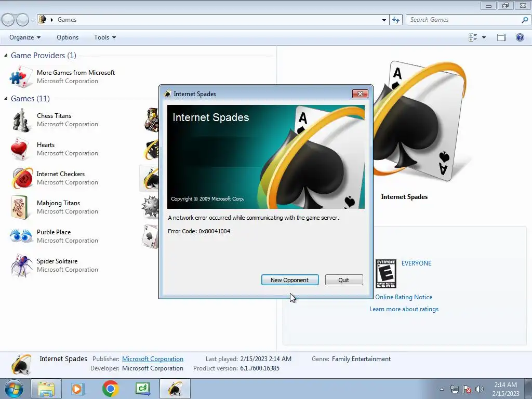This screenshot has height=399, width=532.
Task: Click the Windows Start button
Action: click(x=14, y=389)
